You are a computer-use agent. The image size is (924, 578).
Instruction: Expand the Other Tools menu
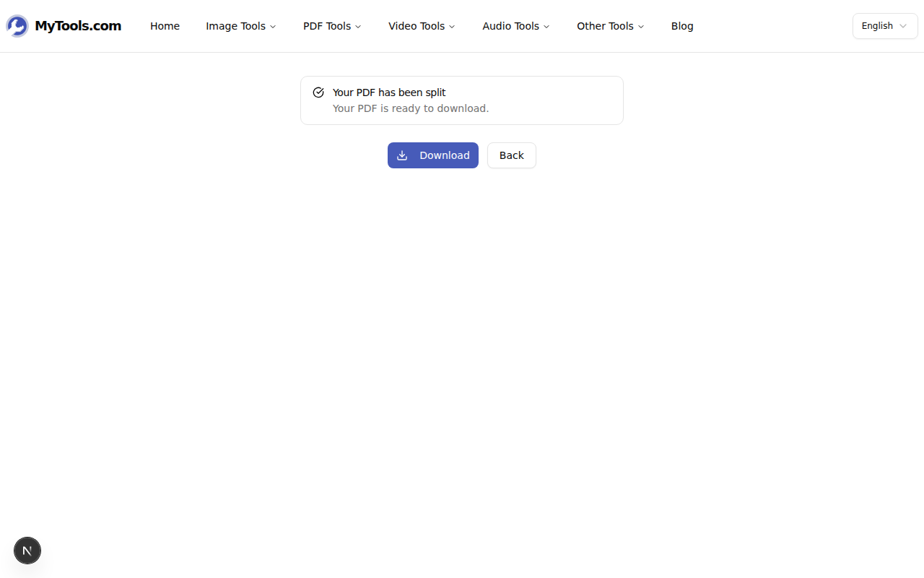610,26
